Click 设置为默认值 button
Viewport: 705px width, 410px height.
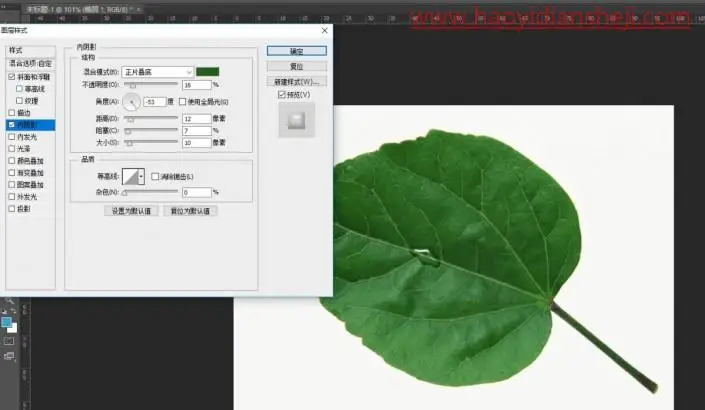(131, 211)
